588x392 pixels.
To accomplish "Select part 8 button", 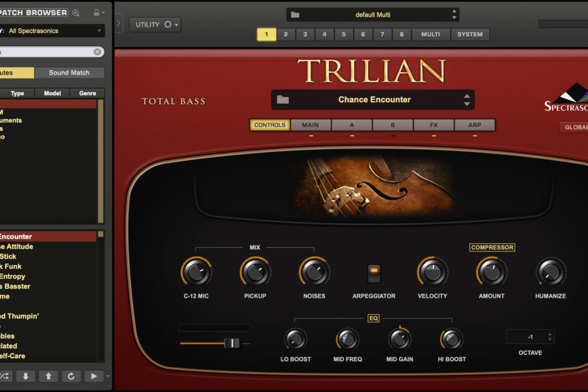I will tap(401, 34).
